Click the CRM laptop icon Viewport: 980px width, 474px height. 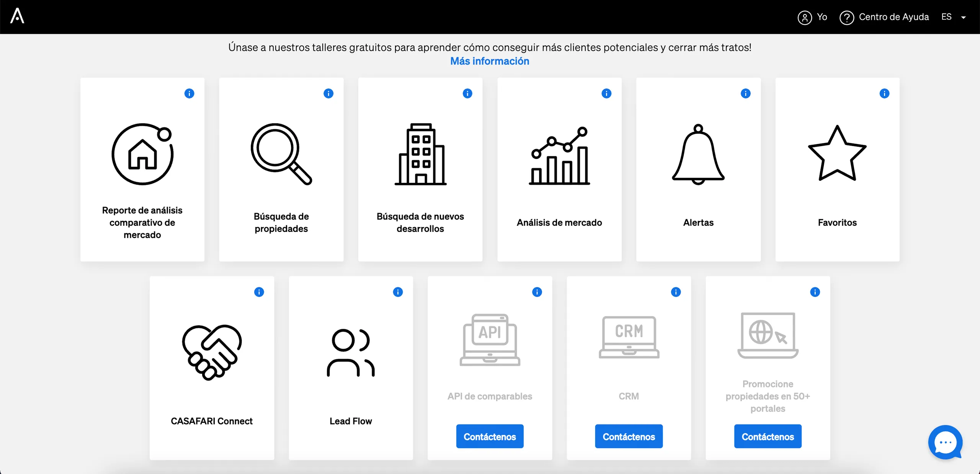[x=629, y=337]
